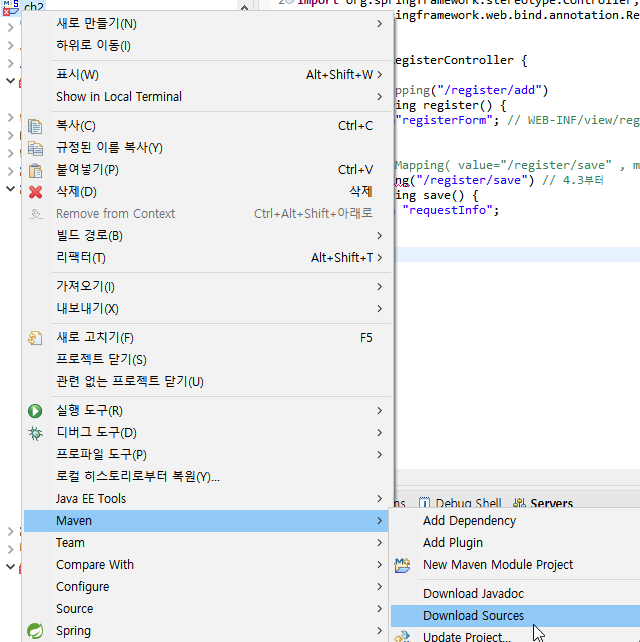The image size is (640, 642).
Task: Select 로컬 히스토리로부터 복원(Y)... entry
Action: point(206,477)
